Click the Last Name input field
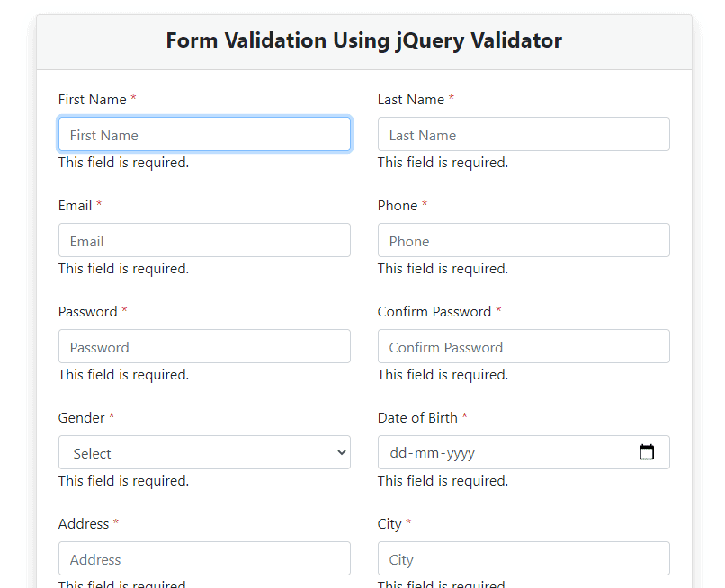This screenshot has width=725, height=588. pyautogui.click(x=524, y=133)
